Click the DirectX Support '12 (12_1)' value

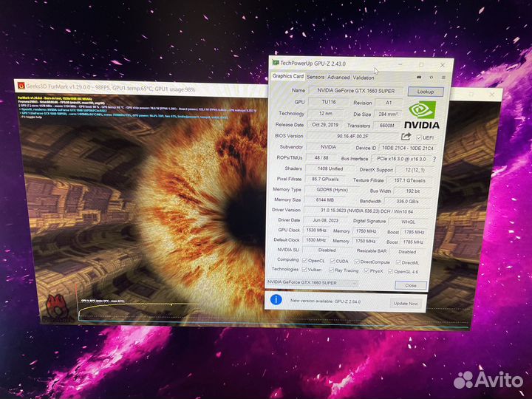[415, 170]
